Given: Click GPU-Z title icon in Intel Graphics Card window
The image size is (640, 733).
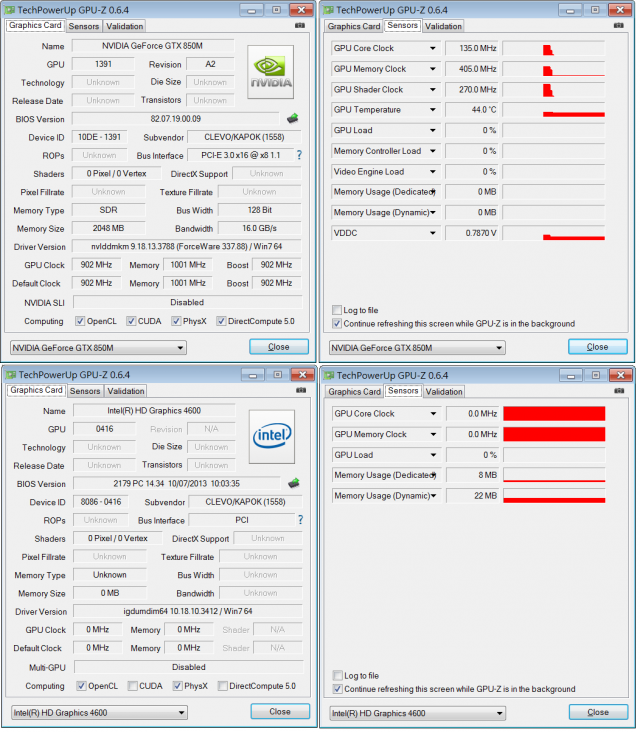Looking at the screenshot, I should click(10, 375).
